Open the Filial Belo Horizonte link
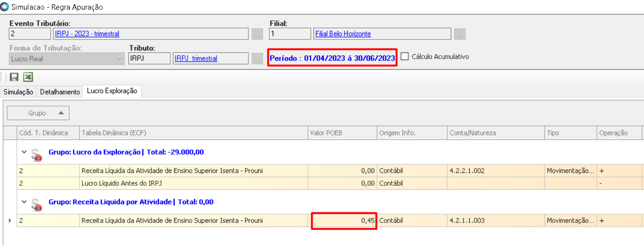Viewport: 644px width, 245px height. (342, 34)
